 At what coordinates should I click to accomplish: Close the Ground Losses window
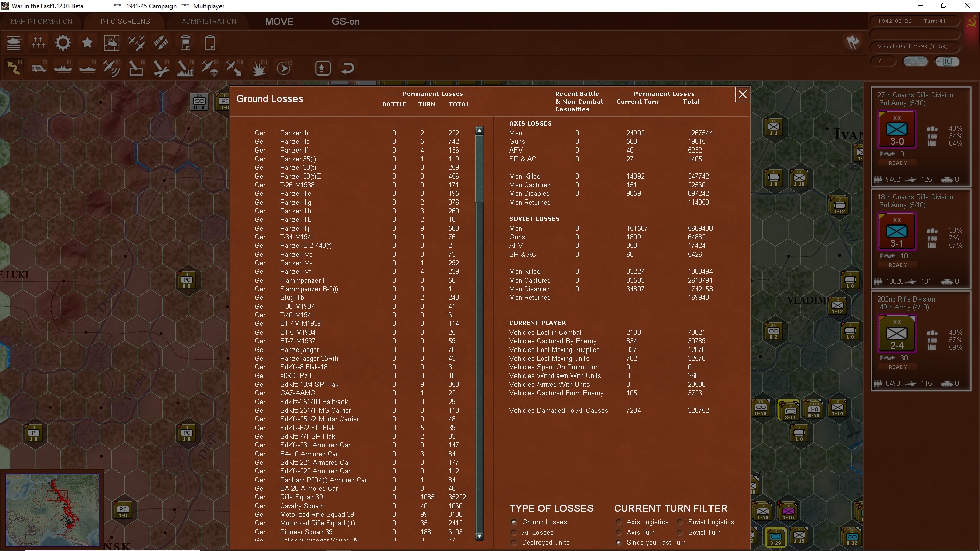click(x=743, y=94)
